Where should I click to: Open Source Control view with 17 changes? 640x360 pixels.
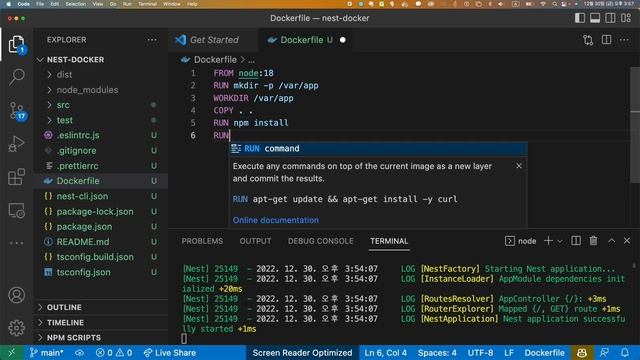click(17, 111)
